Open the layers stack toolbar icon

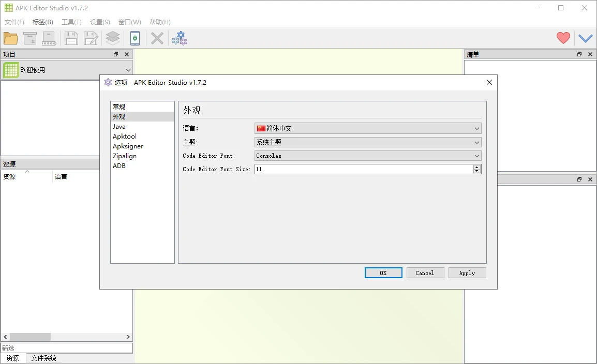tap(113, 38)
